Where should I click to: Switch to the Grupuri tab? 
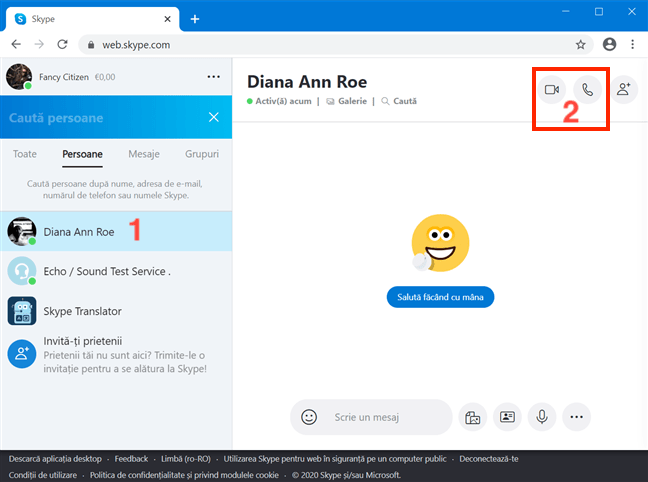click(202, 154)
